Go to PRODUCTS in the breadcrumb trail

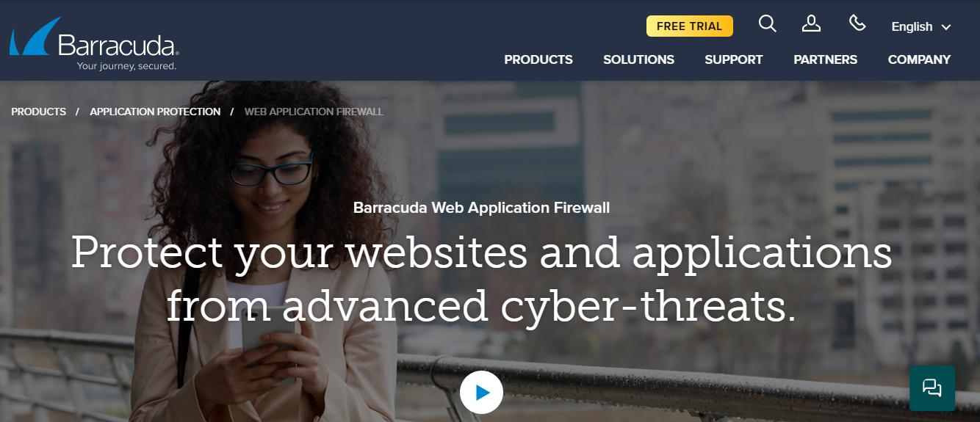point(39,112)
